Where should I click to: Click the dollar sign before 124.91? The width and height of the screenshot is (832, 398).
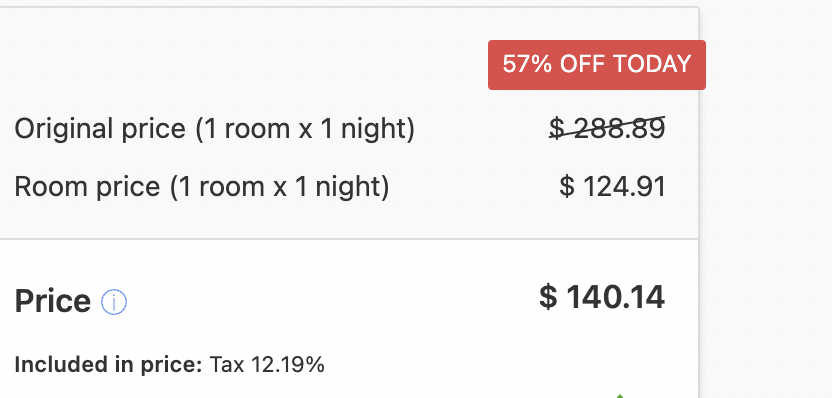[567, 187]
